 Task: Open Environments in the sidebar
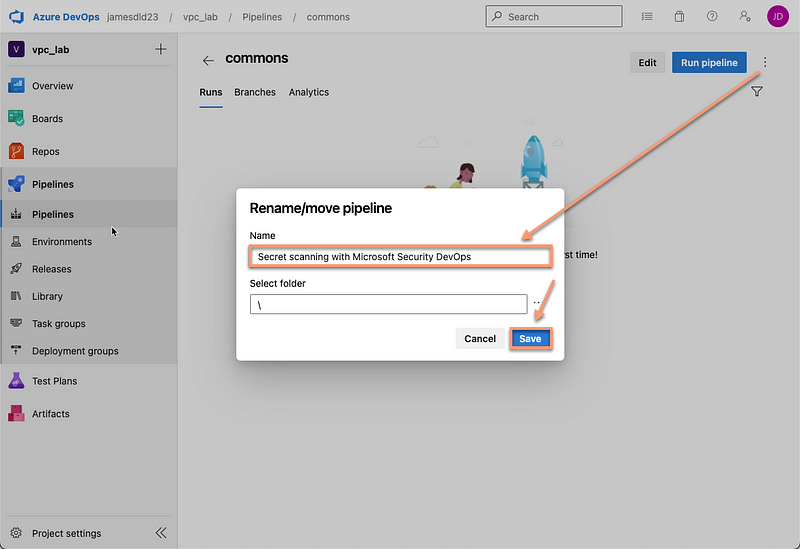[89, 241]
